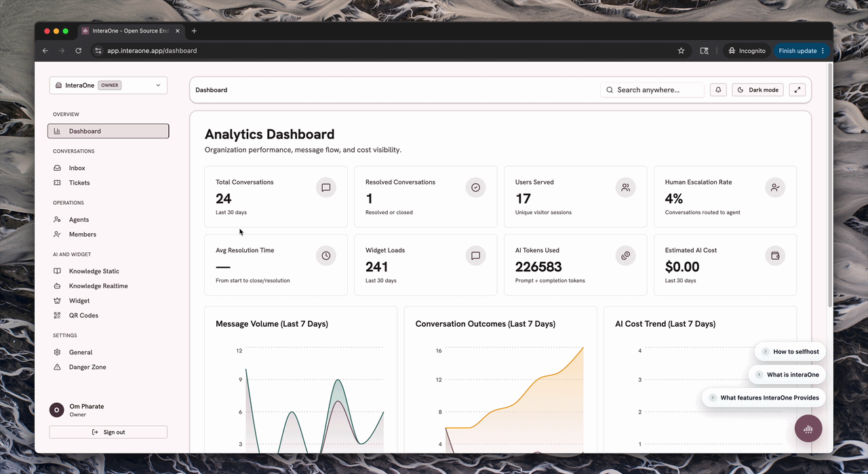The image size is (868, 474).
Task: Focus the Search anywhere field
Action: [652, 90]
